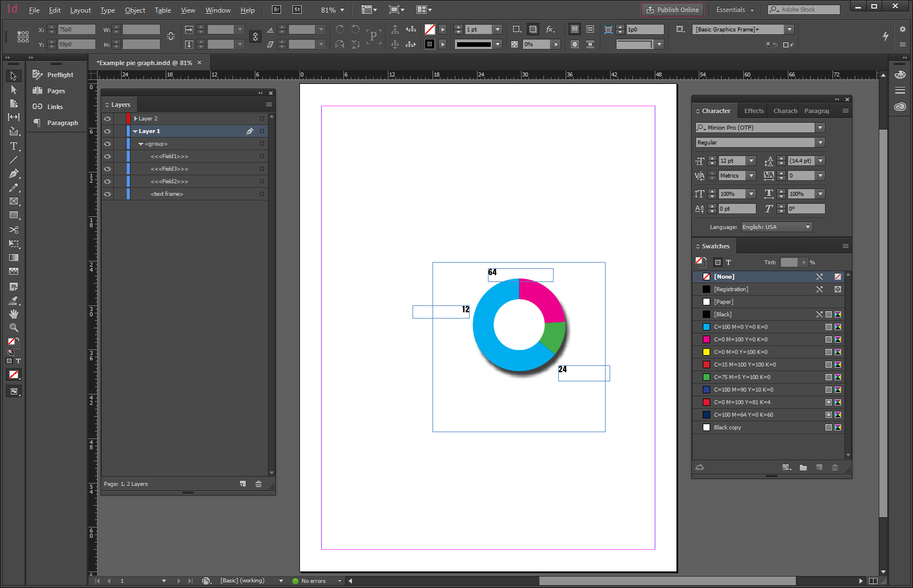Open the Object menu
Screen dimensions: 913x588
tap(135, 10)
